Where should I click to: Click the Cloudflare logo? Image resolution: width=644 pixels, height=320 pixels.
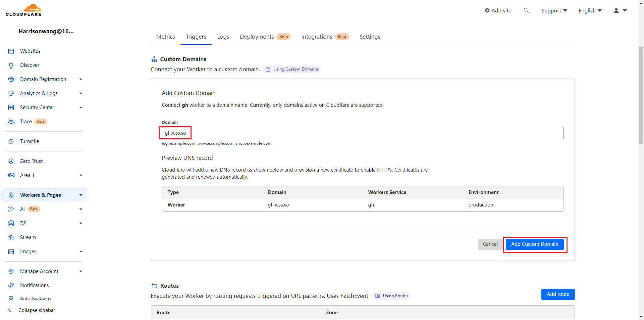click(23, 10)
